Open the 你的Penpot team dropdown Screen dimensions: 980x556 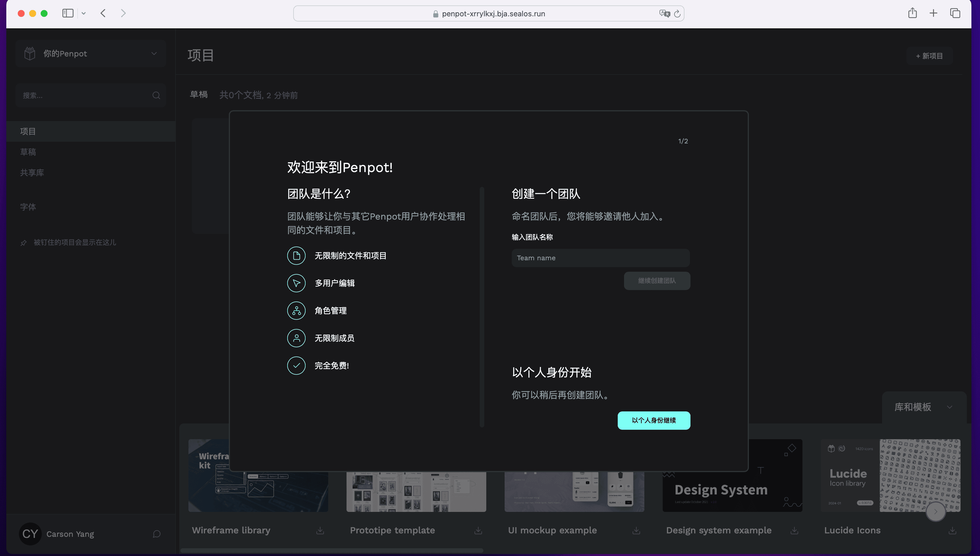(91, 54)
